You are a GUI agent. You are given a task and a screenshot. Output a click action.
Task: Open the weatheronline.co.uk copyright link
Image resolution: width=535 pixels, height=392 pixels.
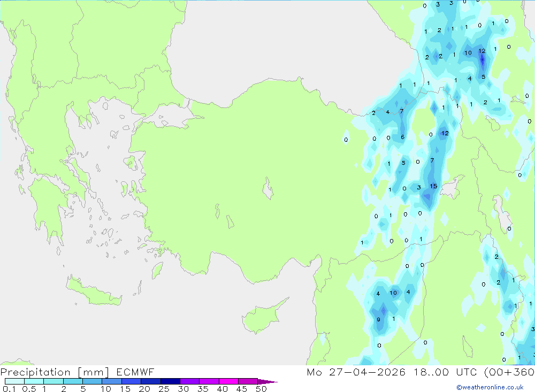[490, 387]
